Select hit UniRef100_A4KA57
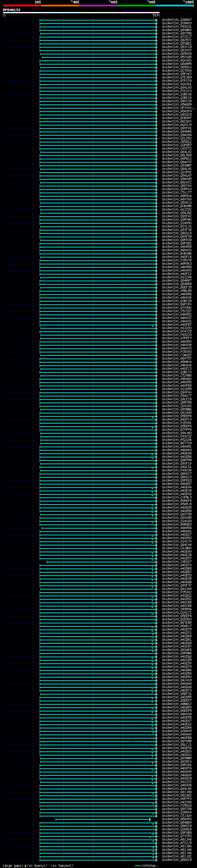Screen dimensions: 197x868 (177, 484)
